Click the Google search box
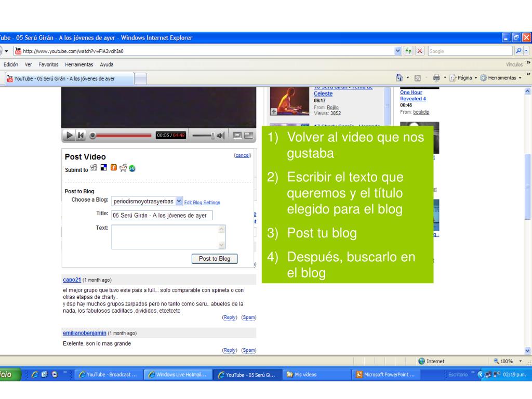Screen dimensions: 532x399 point(470,51)
